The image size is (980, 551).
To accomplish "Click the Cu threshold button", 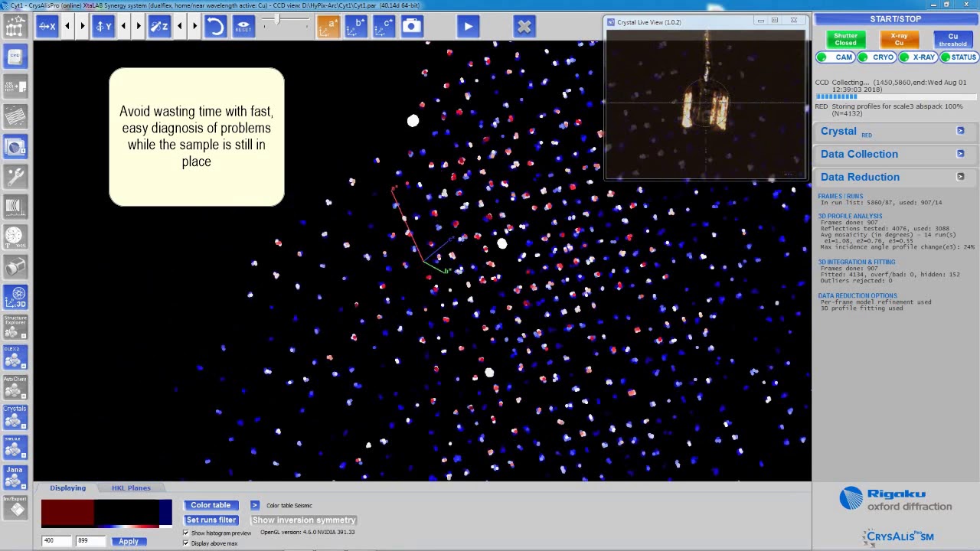I will [952, 39].
